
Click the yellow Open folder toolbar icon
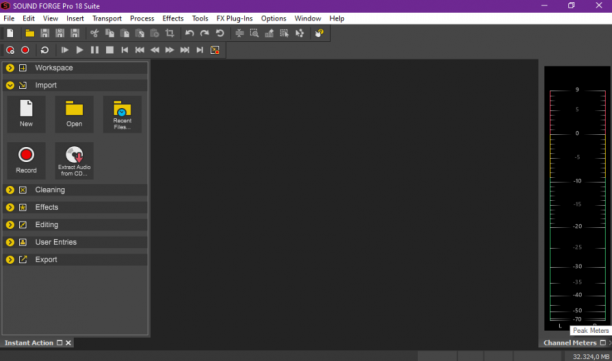30,33
